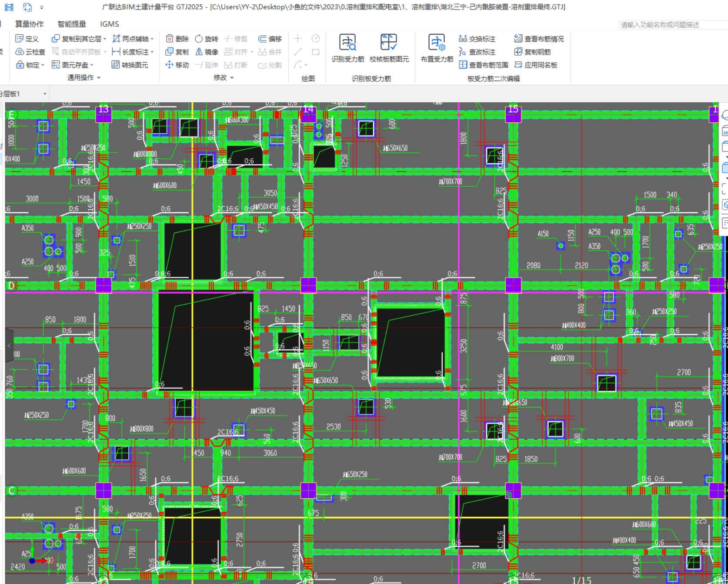The image size is (728, 584).
Task: Click 复制到其它层 copy-to-layer icon
Action: tap(56, 39)
